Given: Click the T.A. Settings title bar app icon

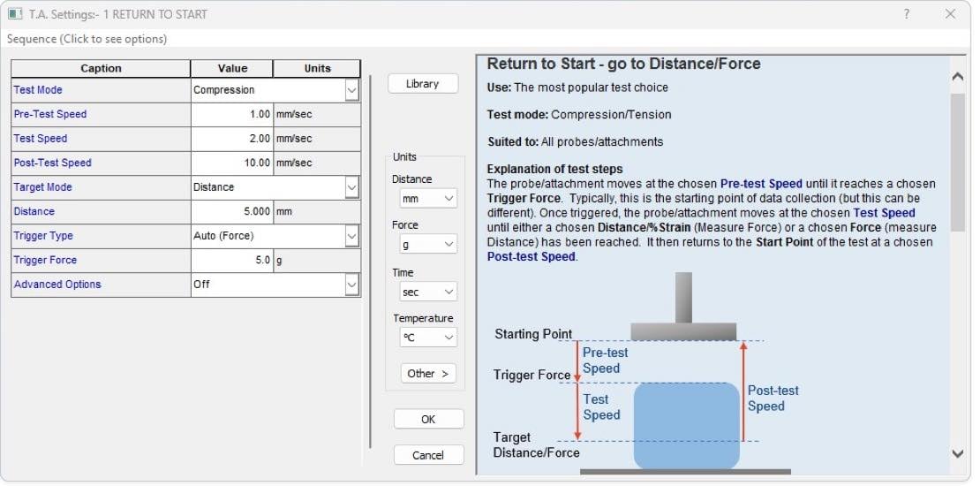Looking at the screenshot, I should tap(15, 14).
